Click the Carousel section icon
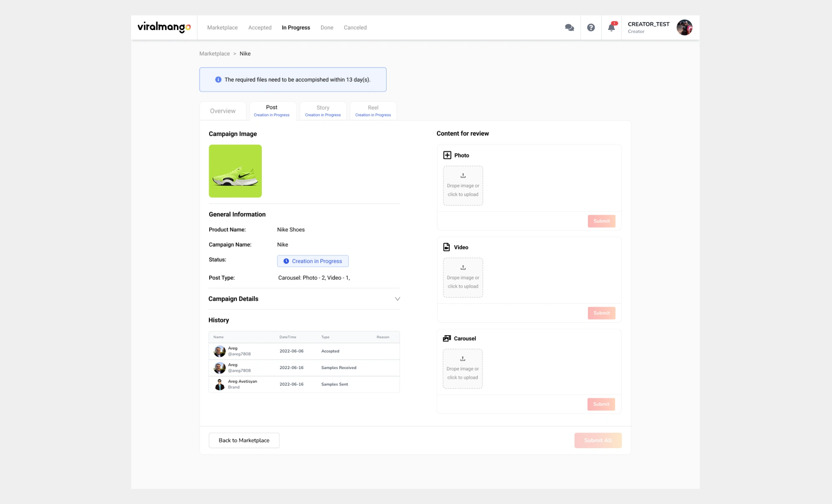The height and width of the screenshot is (504, 832). point(447,338)
